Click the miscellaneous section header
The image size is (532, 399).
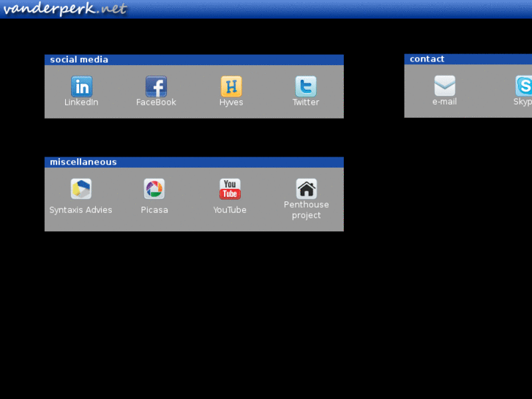[x=194, y=162]
